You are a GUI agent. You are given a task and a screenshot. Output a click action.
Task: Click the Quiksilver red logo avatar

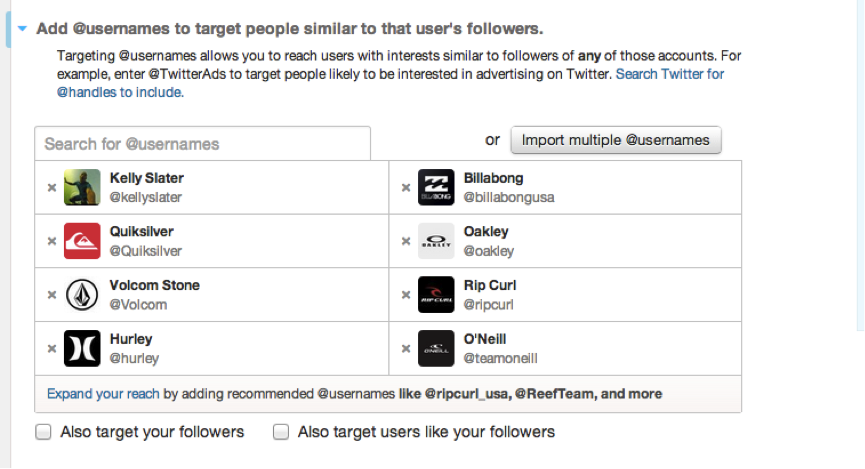[82, 241]
